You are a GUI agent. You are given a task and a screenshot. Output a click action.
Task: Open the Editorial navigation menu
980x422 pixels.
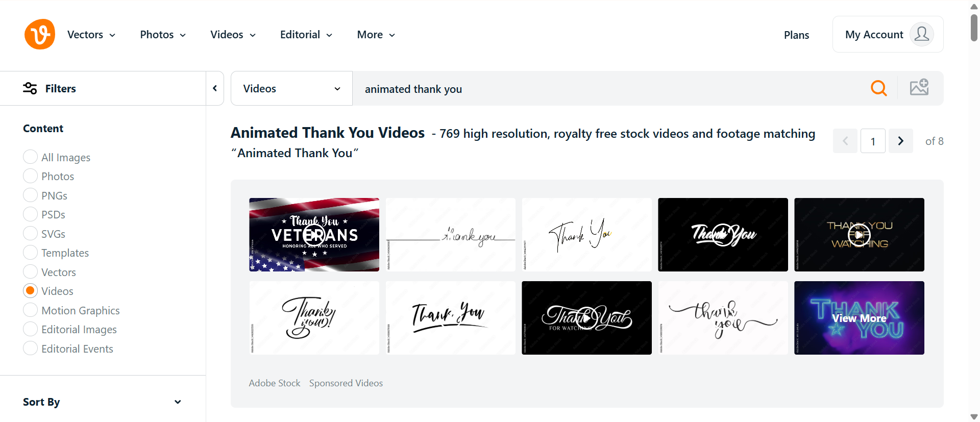click(306, 35)
